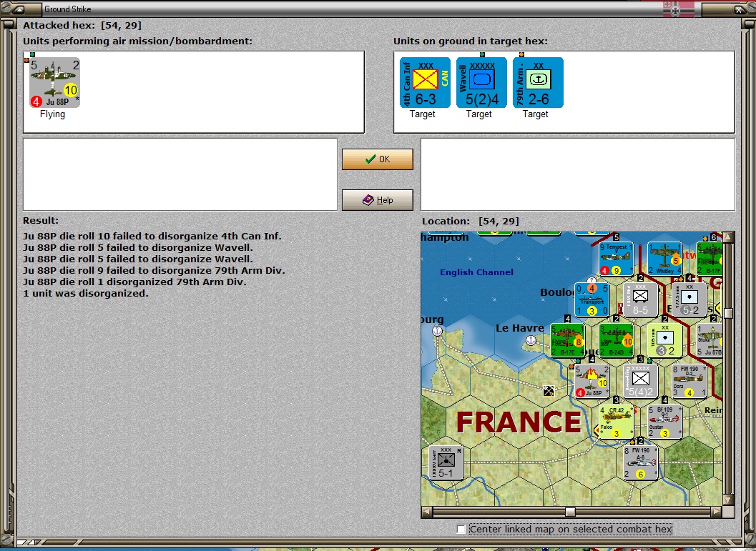The height and width of the screenshot is (551, 756).
Task: Click the Ju 87B Stuka counter on the map
Action: 710,340
